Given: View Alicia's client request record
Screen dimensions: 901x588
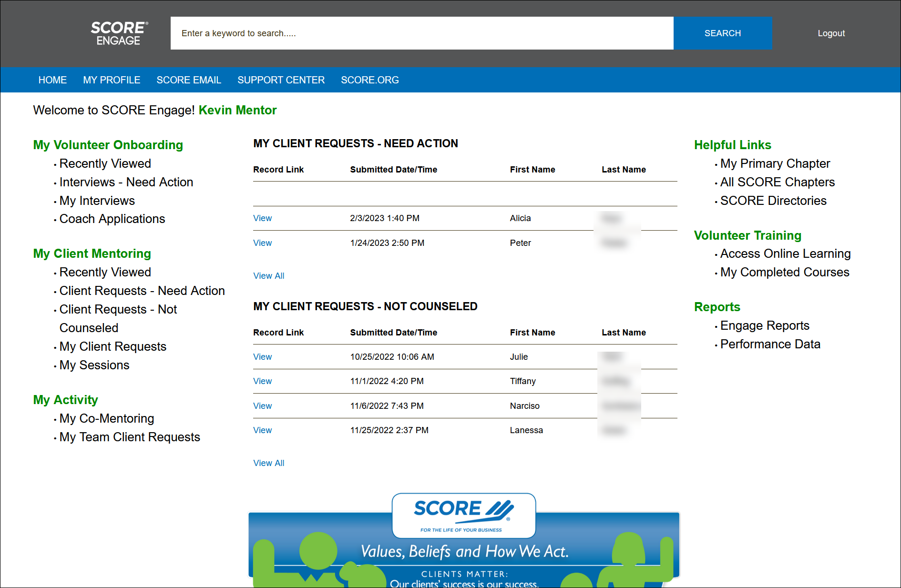Looking at the screenshot, I should pyautogui.click(x=262, y=218).
